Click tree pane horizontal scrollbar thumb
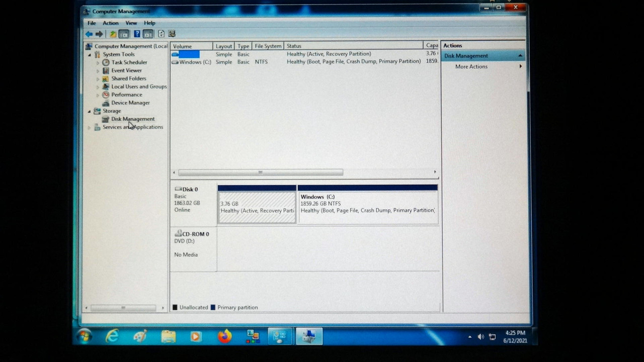 click(123, 308)
